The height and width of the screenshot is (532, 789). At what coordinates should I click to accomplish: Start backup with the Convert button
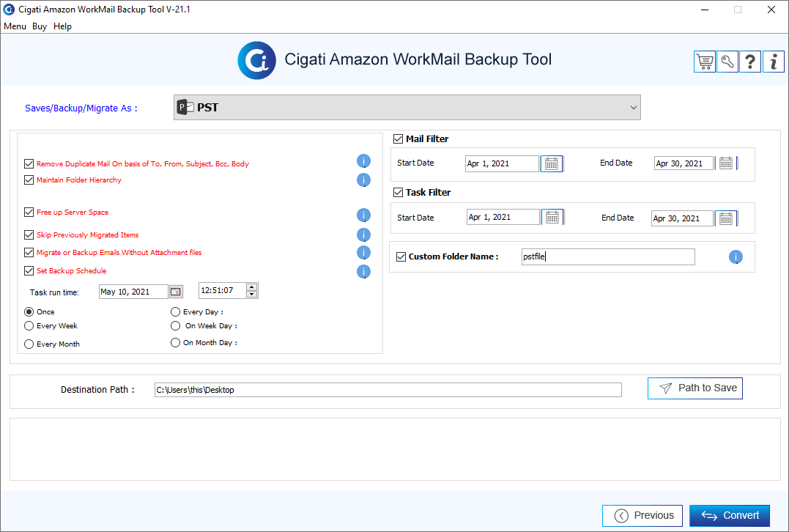[x=729, y=515]
